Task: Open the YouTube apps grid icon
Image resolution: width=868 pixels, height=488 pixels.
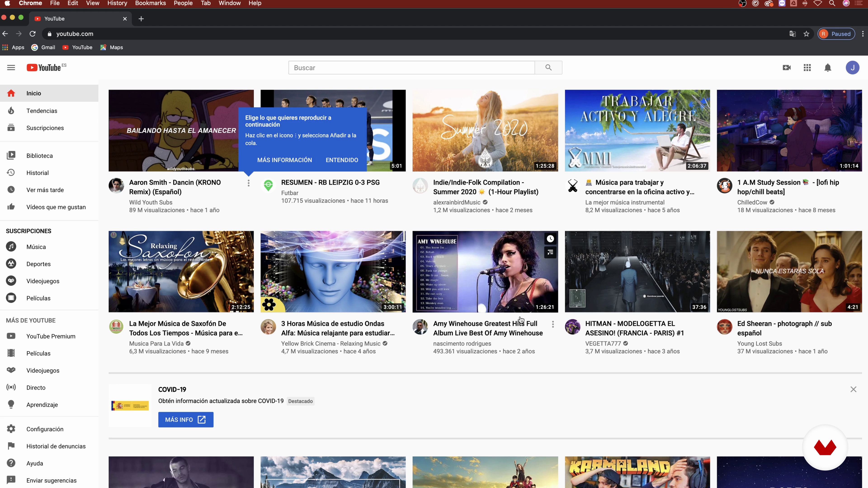Action: (807, 68)
